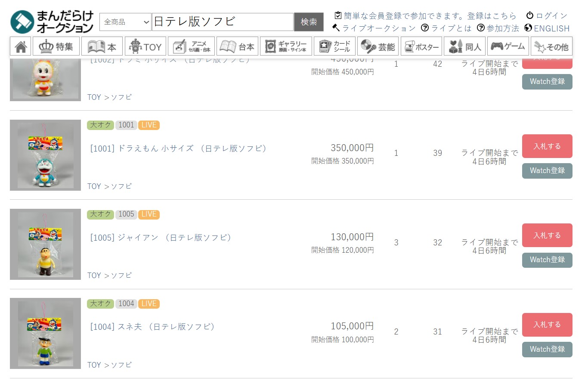This screenshot has width=588, height=384.
Task: Open the 同人 doujin category
Action: [x=464, y=46]
